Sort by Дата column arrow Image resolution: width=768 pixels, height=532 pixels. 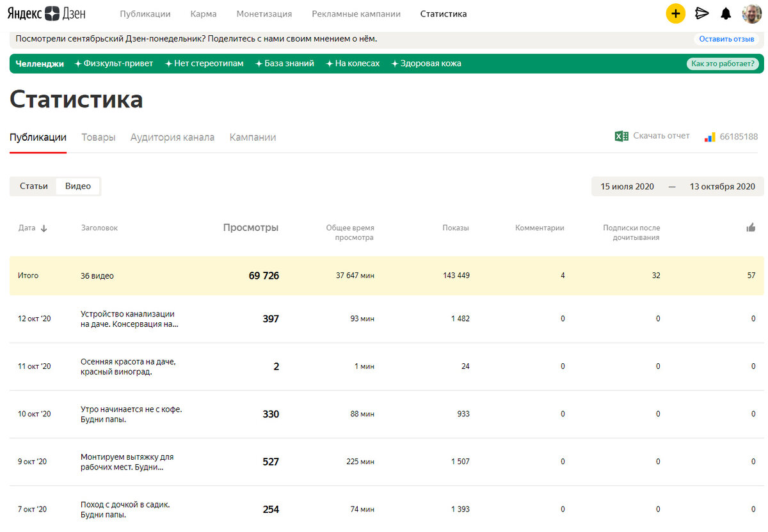(x=44, y=228)
